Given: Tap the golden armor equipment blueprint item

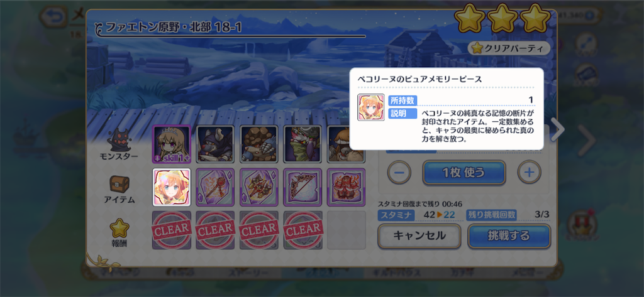Looking at the screenshot, I should (x=258, y=187).
